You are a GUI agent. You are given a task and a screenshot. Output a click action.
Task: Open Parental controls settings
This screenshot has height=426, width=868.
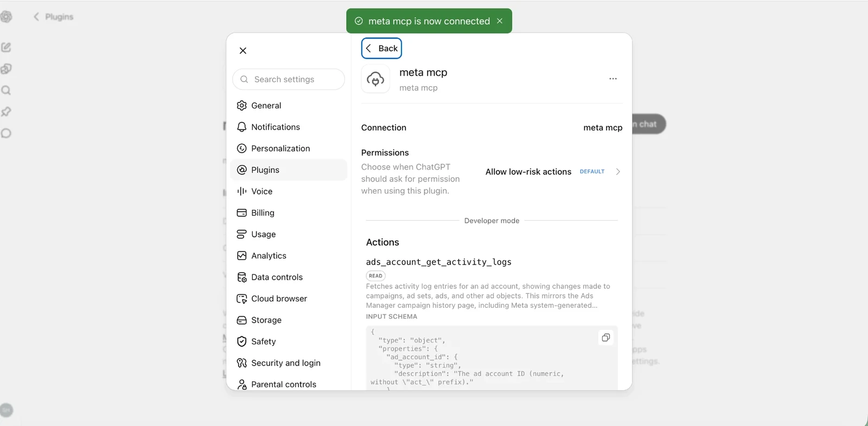point(289,384)
